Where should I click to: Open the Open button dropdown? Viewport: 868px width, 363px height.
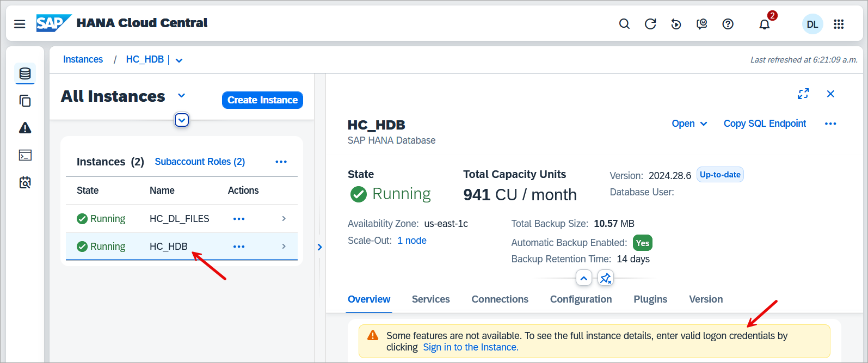[x=690, y=124]
